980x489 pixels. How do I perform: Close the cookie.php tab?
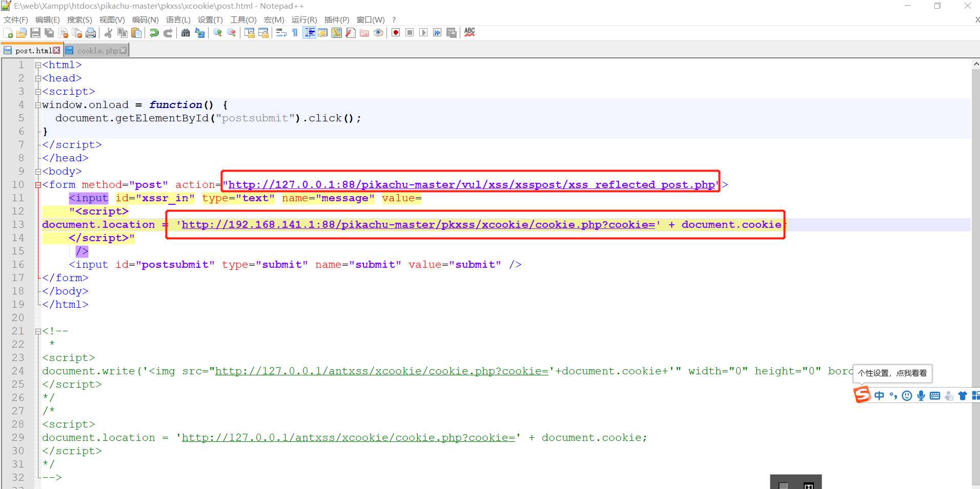coord(123,50)
